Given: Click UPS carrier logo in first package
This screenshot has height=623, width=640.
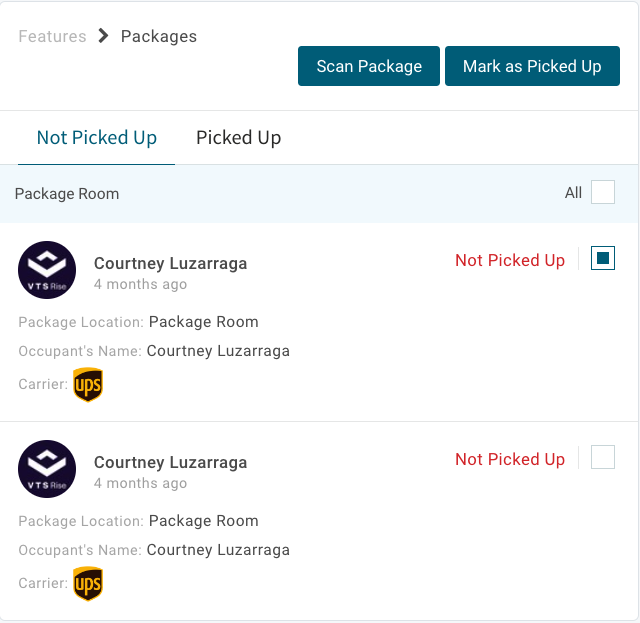Looking at the screenshot, I should pyautogui.click(x=88, y=385).
